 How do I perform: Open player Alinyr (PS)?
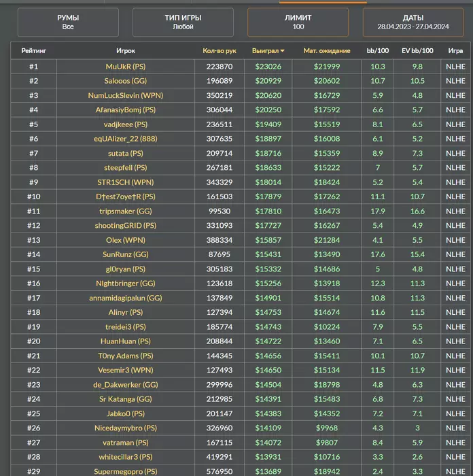[x=126, y=312]
